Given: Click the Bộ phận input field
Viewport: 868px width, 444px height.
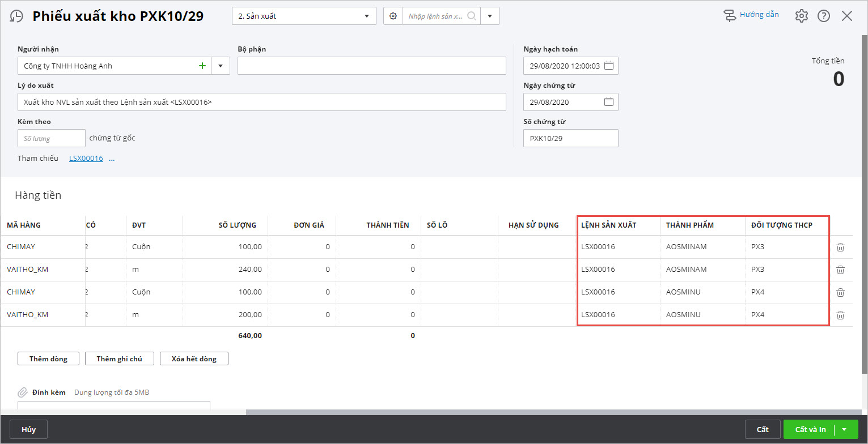Looking at the screenshot, I should point(371,66).
